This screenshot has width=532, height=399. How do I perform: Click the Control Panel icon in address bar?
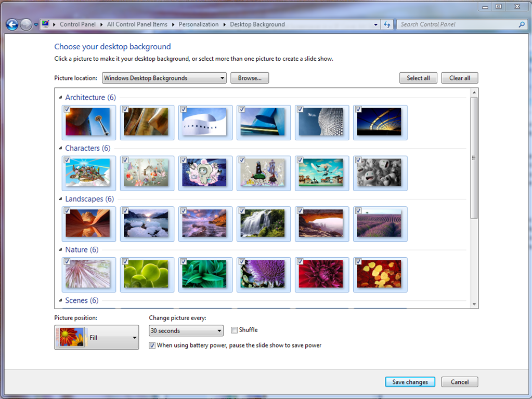(46, 24)
